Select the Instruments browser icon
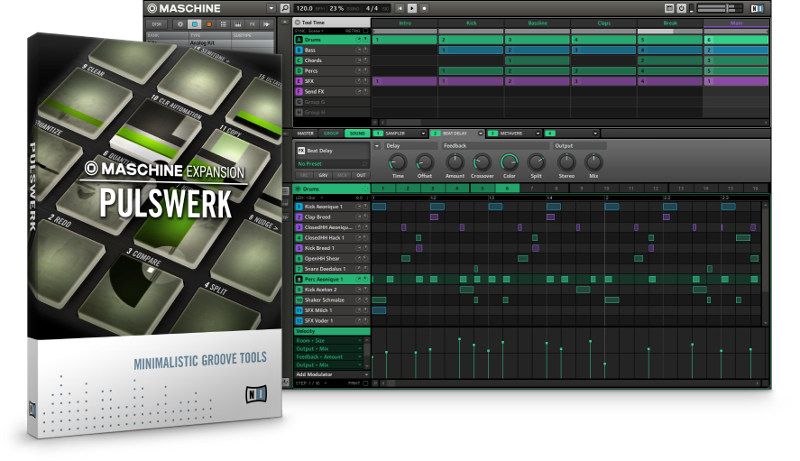Screen dimensions: 800x461 238,24
